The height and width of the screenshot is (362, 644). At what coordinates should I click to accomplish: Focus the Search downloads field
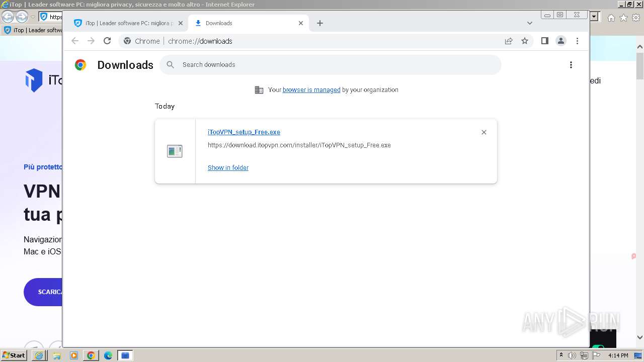pyautogui.click(x=331, y=65)
